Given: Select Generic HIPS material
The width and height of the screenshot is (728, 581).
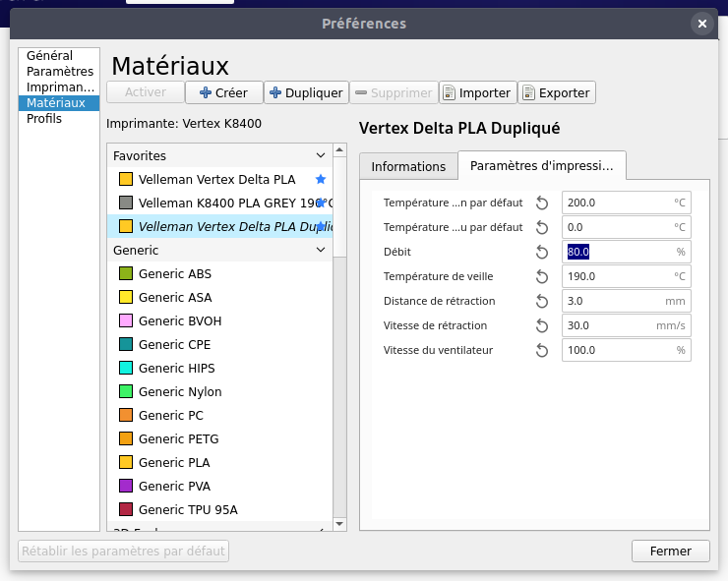Looking at the screenshot, I should point(220,368).
